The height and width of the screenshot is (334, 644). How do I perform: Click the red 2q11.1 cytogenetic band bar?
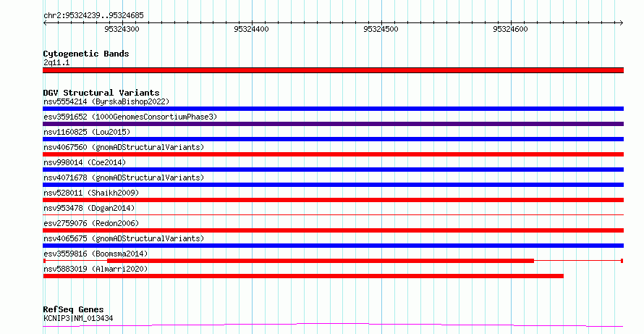333,70
